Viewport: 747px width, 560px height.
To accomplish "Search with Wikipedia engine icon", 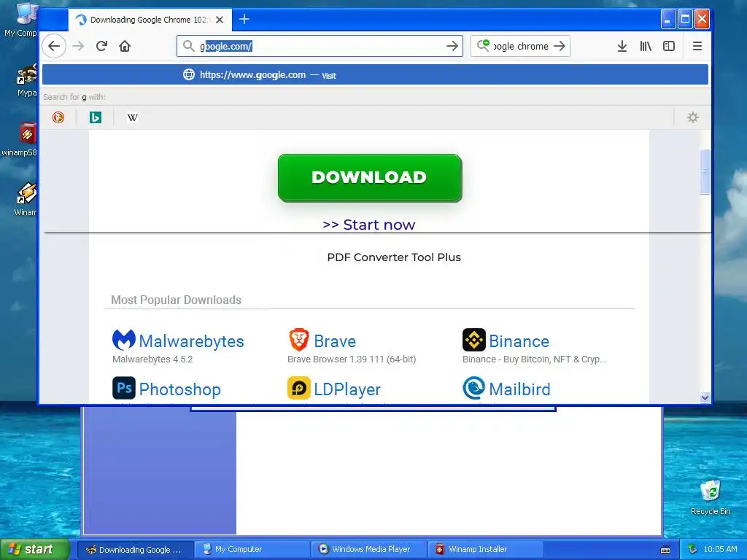I will [133, 117].
